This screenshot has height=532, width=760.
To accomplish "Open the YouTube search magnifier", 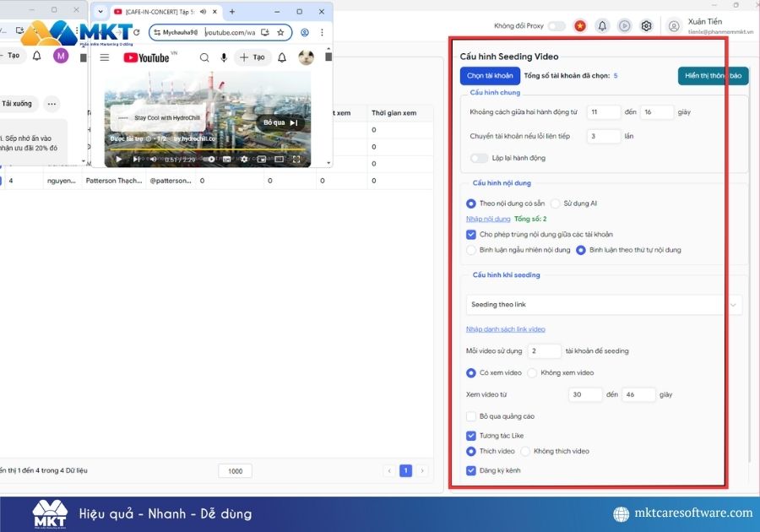I will pyautogui.click(x=204, y=57).
